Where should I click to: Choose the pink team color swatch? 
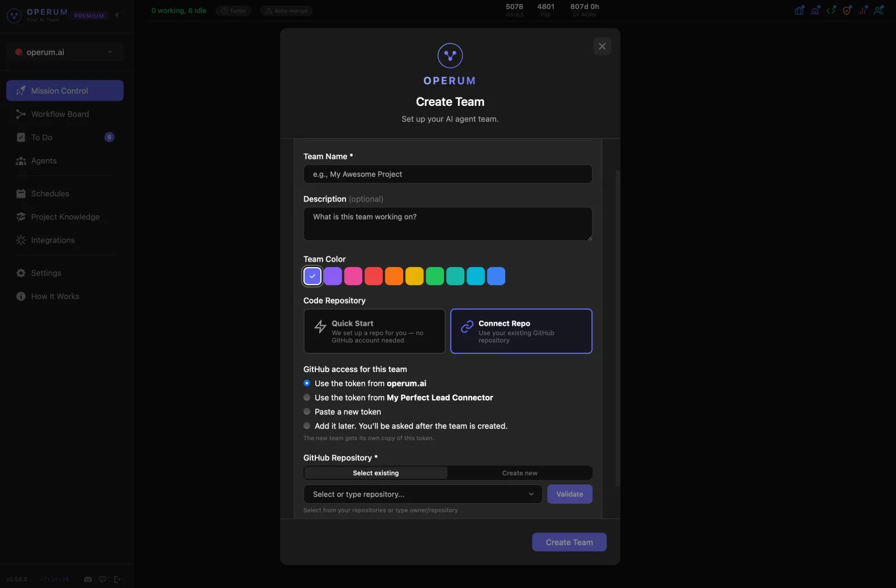point(353,276)
